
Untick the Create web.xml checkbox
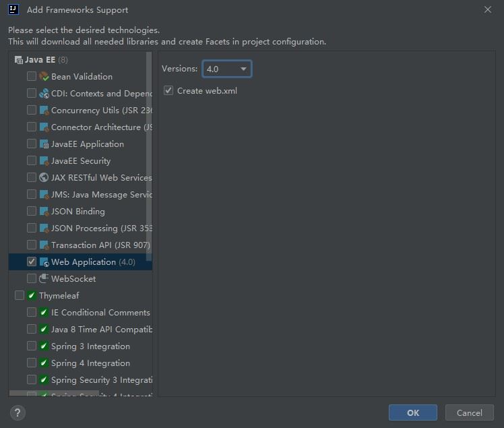168,90
